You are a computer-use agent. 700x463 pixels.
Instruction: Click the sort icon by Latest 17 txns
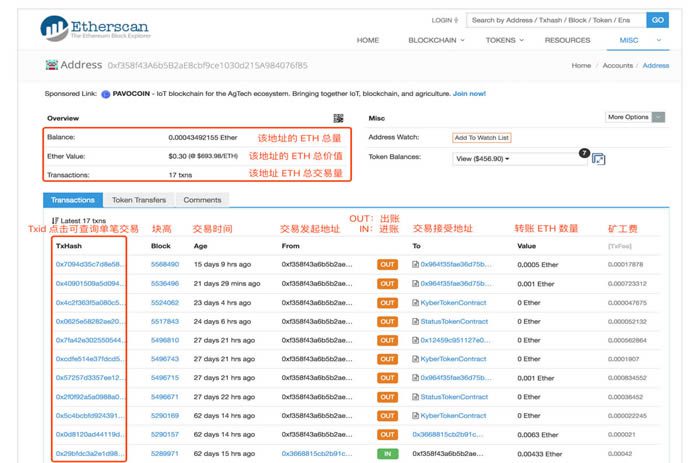point(54,220)
